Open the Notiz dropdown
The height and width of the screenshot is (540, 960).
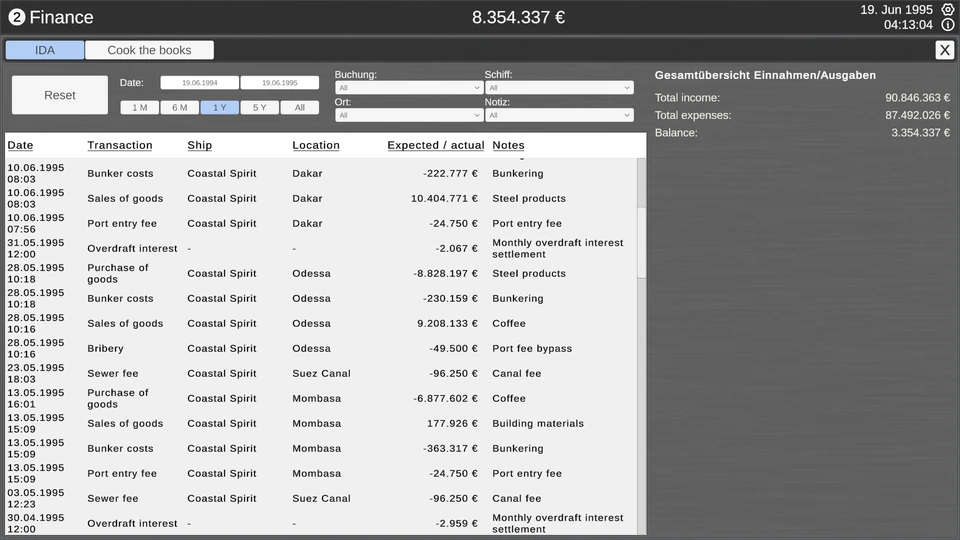click(x=559, y=115)
